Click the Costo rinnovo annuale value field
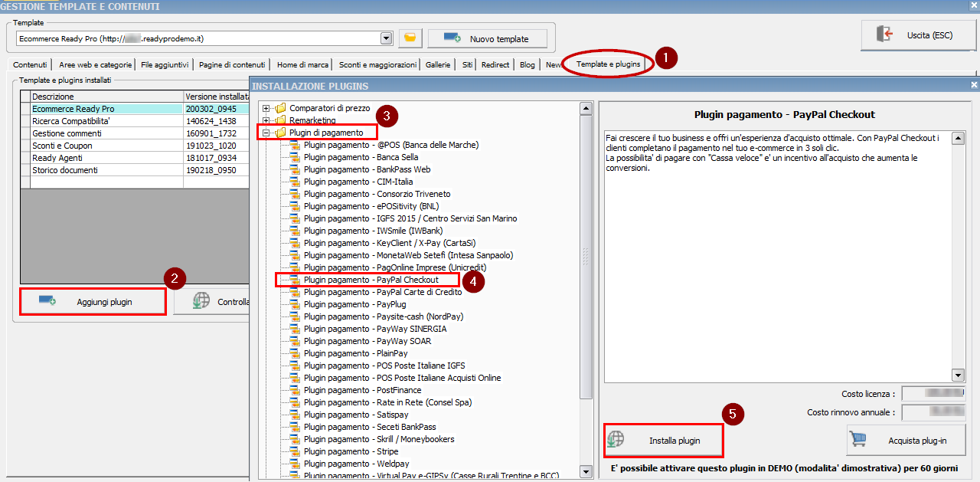 pyautogui.click(x=934, y=412)
